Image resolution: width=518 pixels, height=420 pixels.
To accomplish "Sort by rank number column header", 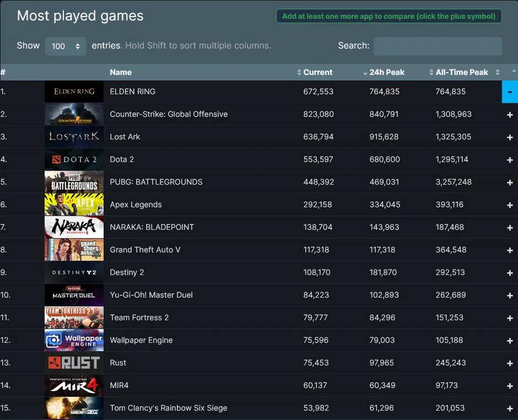I will pos(3,72).
